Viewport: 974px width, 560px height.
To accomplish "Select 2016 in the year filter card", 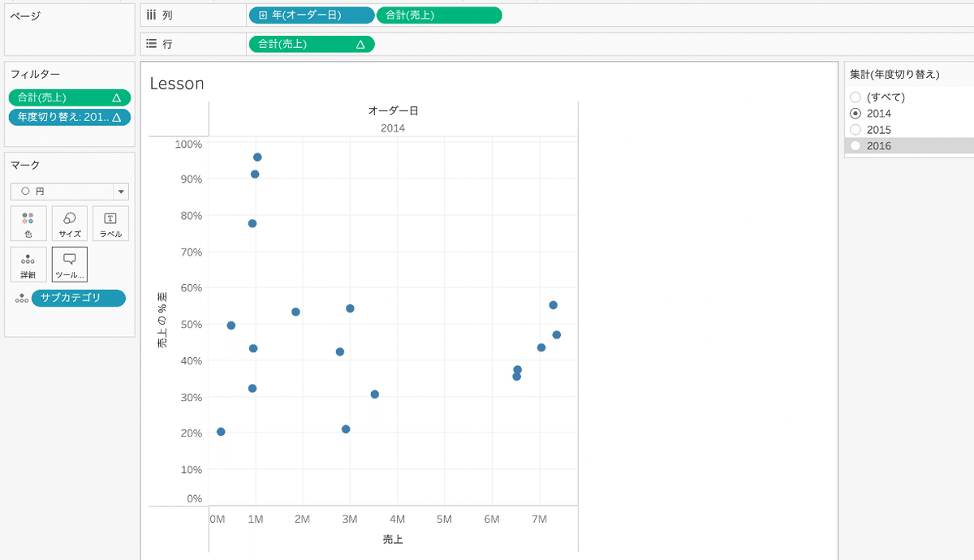I will 855,145.
